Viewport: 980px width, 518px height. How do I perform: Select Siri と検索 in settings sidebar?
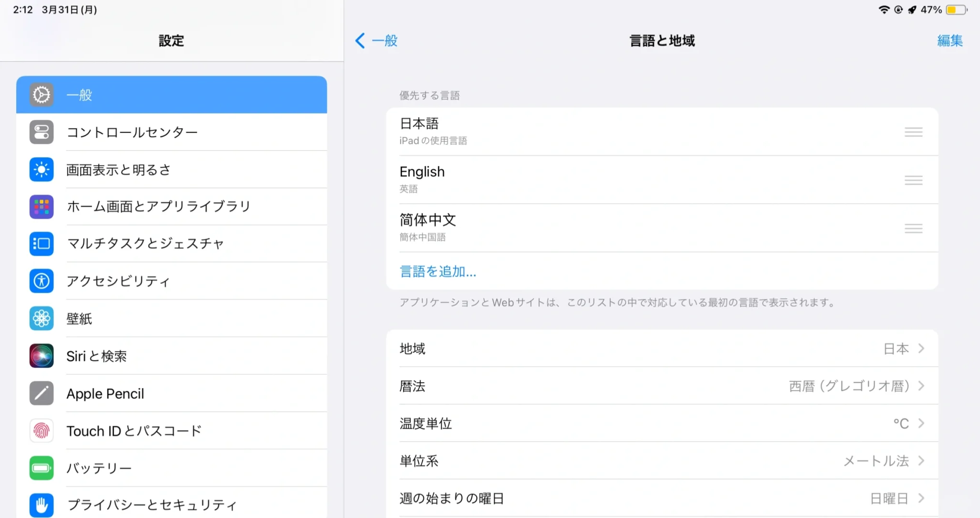coord(171,356)
